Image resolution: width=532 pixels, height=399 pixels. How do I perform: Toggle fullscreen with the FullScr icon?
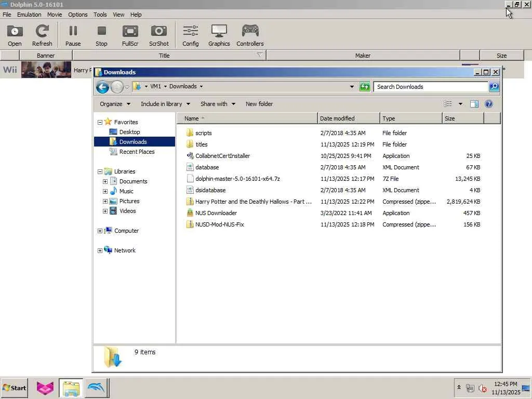click(x=130, y=31)
